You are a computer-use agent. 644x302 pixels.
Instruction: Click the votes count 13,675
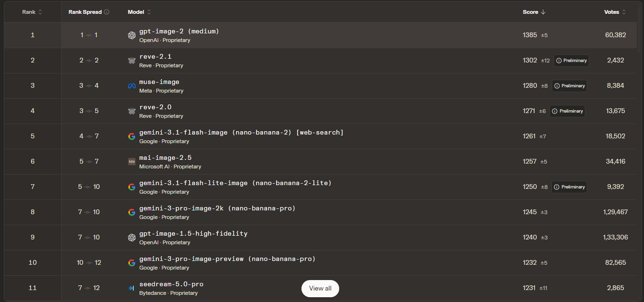tap(615, 111)
